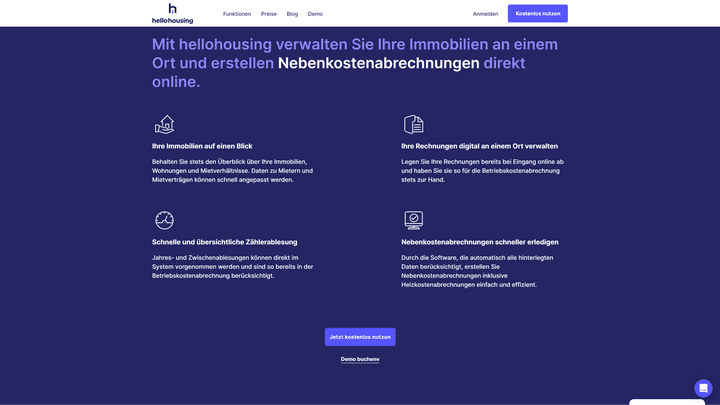Click the hellohousing logo
This screenshot has width=720, height=405.
172,13
